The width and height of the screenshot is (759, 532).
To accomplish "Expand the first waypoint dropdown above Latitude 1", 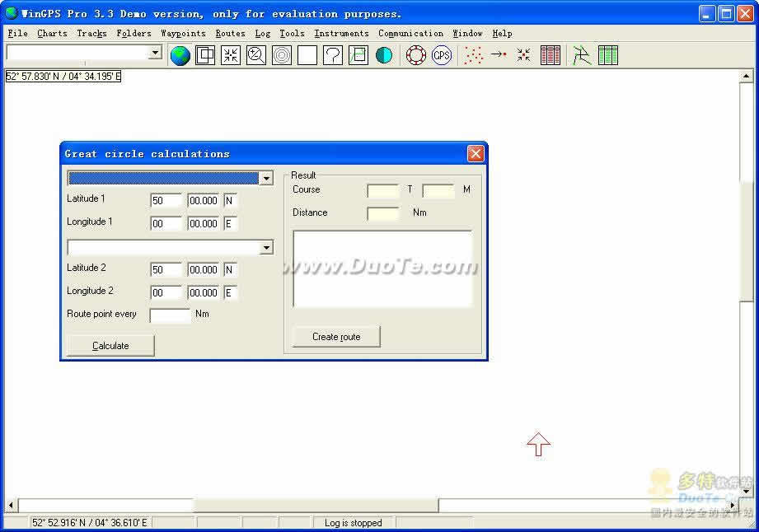I will 266,179.
